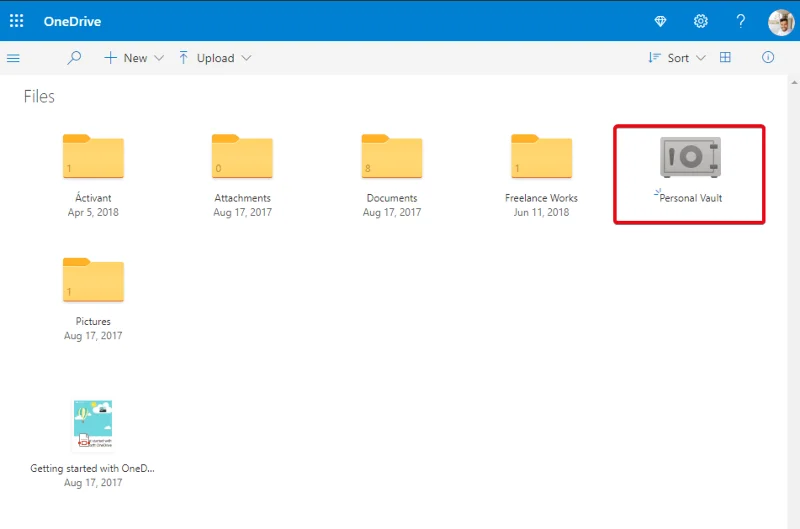The height and width of the screenshot is (529, 800).
Task: Open the Documents folder
Action: point(392,157)
